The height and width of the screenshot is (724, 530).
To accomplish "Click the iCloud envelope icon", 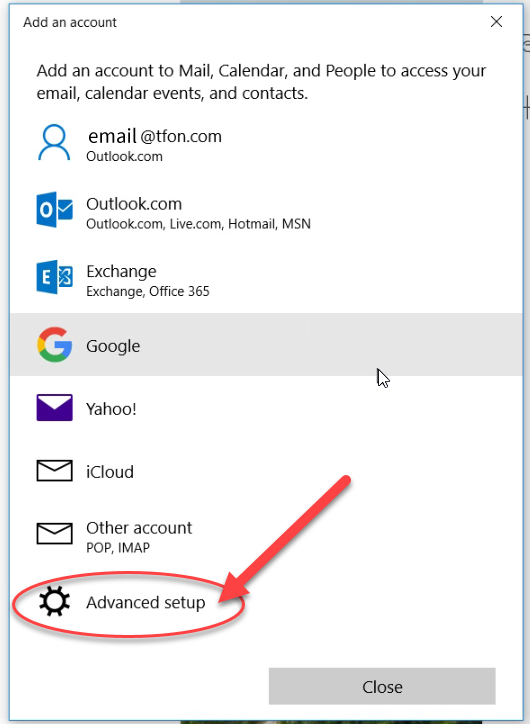I will point(54,471).
